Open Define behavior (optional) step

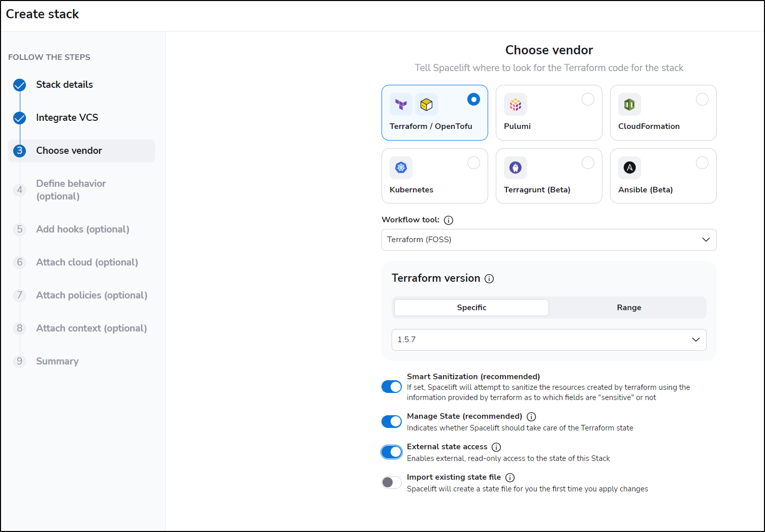click(71, 190)
